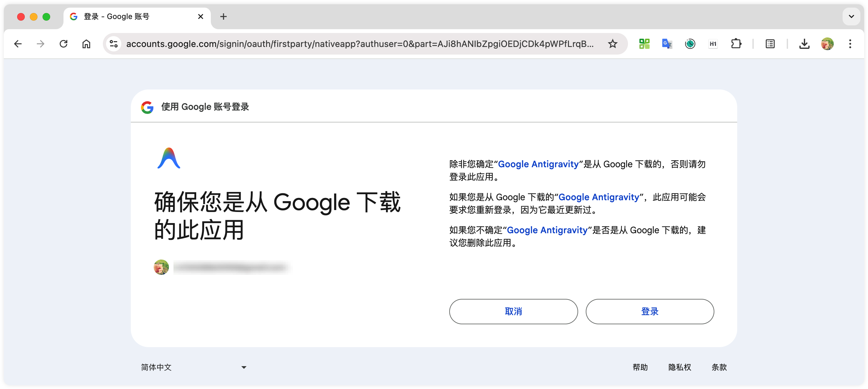Bookmark this page with star icon
This screenshot has width=868, height=389.
pyautogui.click(x=612, y=44)
